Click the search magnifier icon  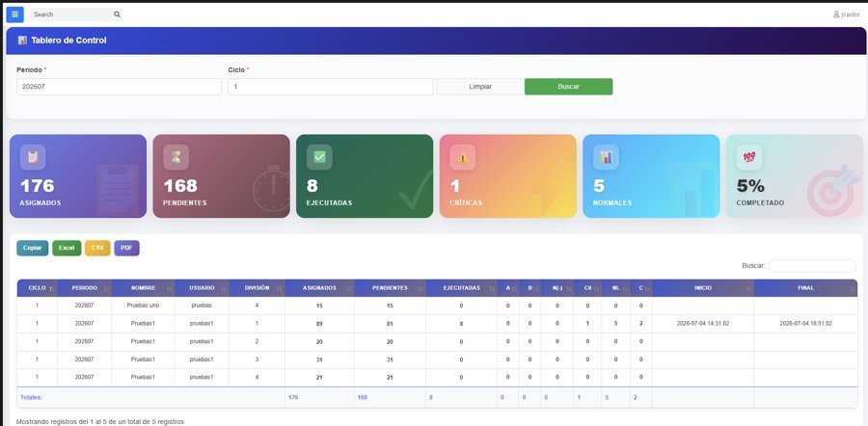(x=117, y=14)
